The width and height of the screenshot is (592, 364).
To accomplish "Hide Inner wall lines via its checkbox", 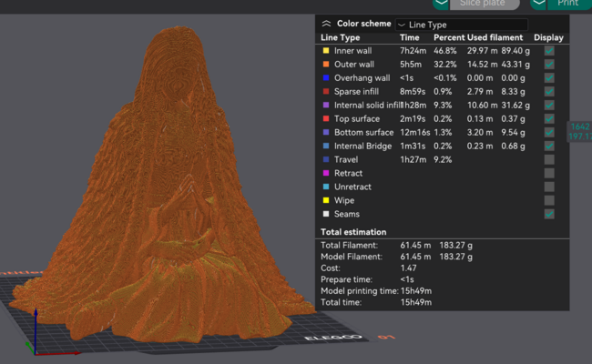I will [548, 51].
